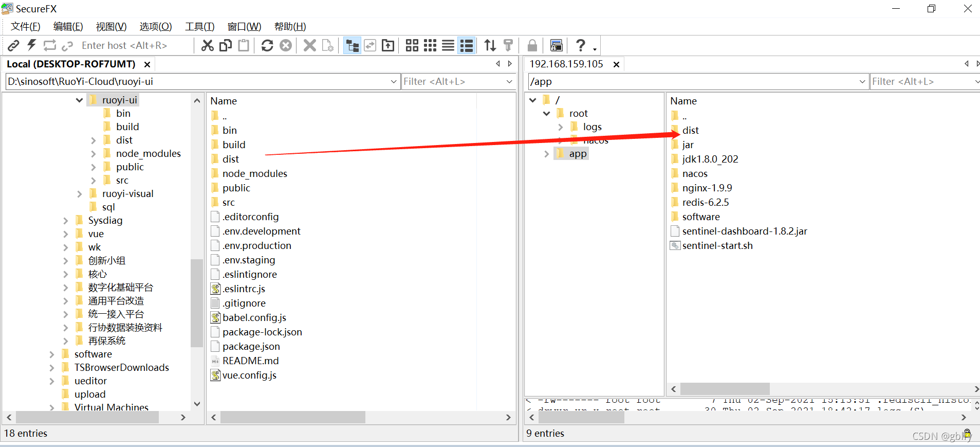
Task: Click the Copy icon in toolbar
Action: 225,45
